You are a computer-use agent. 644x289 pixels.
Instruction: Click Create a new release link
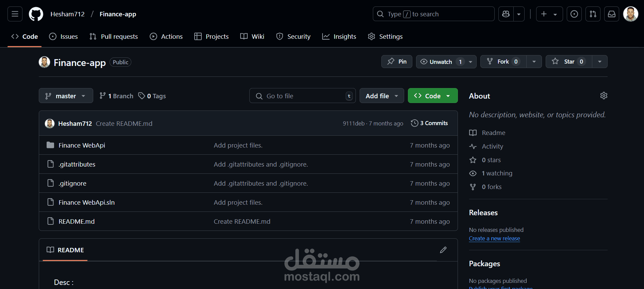pos(494,238)
